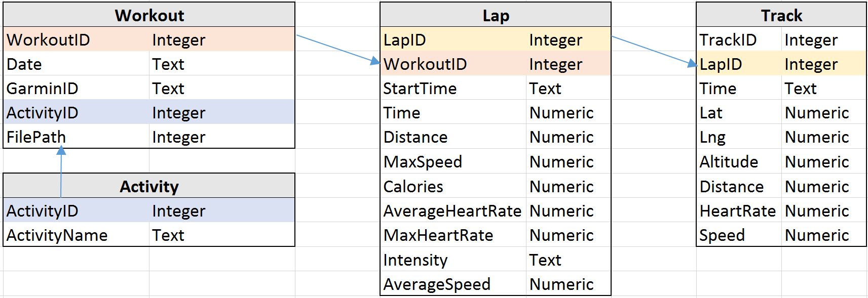Select the AverageSpeed cell

click(x=454, y=284)
